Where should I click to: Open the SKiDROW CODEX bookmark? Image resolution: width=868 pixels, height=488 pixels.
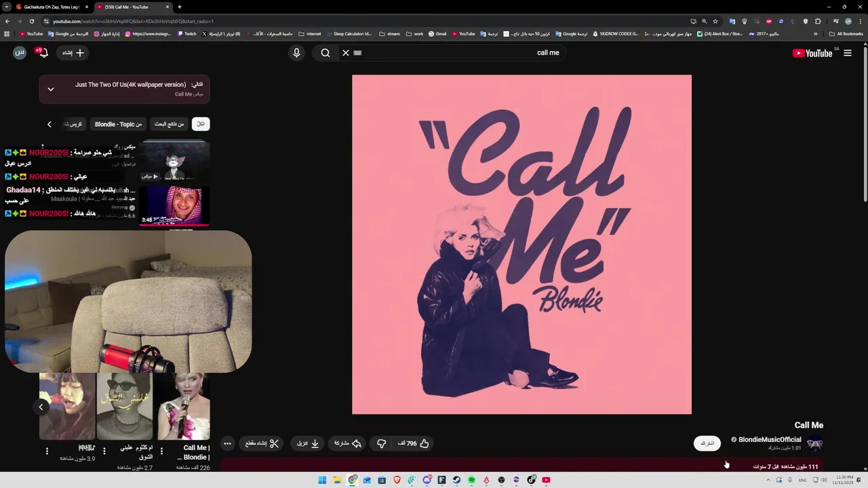click(616, 33)
